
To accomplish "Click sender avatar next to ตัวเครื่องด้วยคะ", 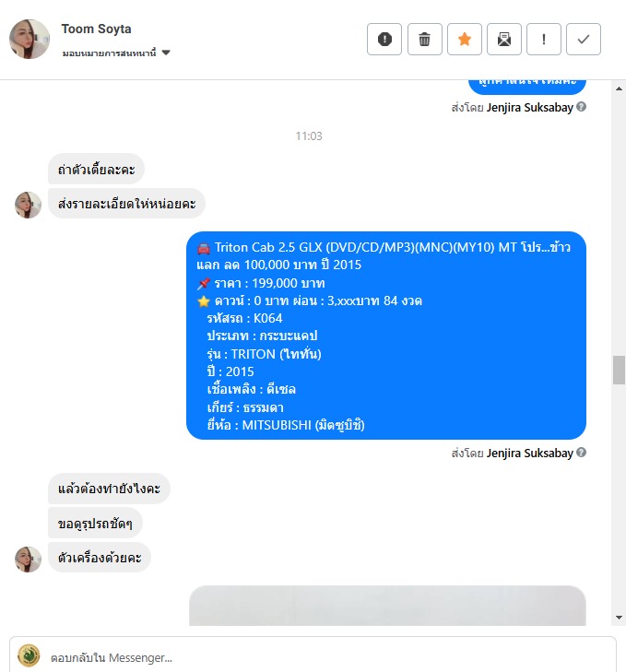I will pos(28,560).
